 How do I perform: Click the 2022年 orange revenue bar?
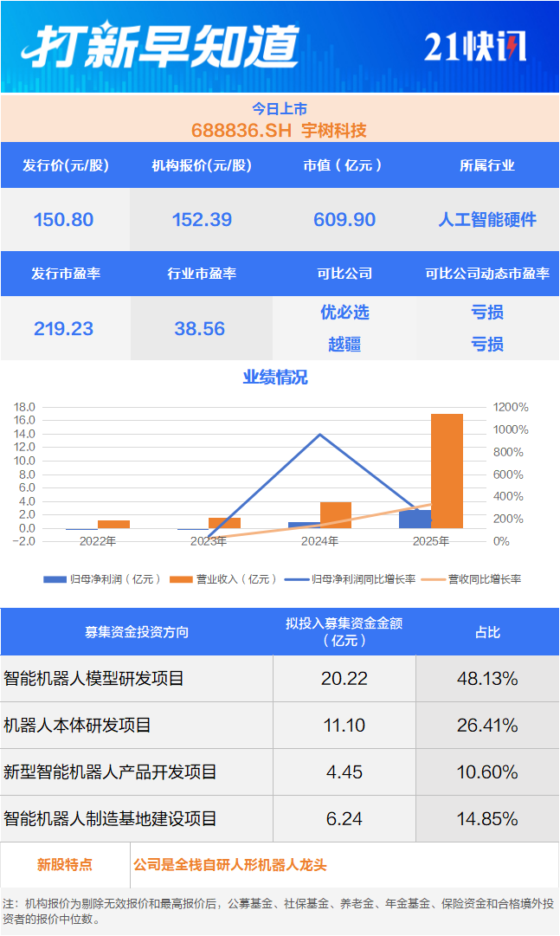click(x=114, y=524)
